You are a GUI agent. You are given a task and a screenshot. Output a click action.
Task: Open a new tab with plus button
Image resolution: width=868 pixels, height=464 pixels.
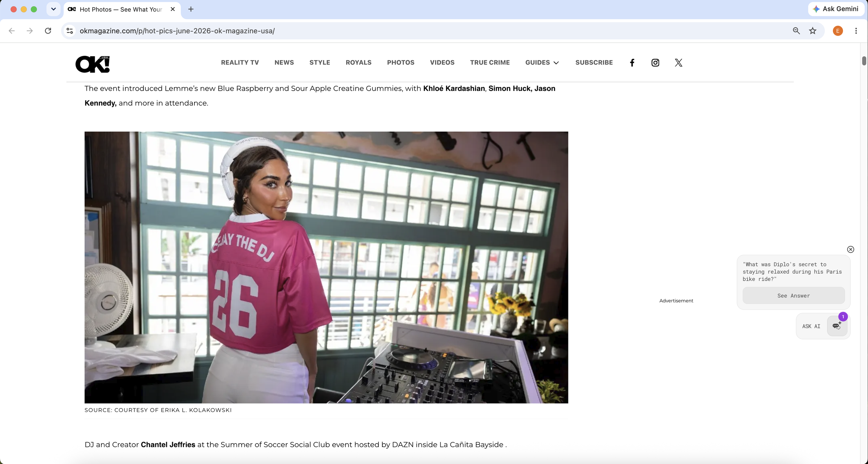pyautogui.click(x=191, y=9)
